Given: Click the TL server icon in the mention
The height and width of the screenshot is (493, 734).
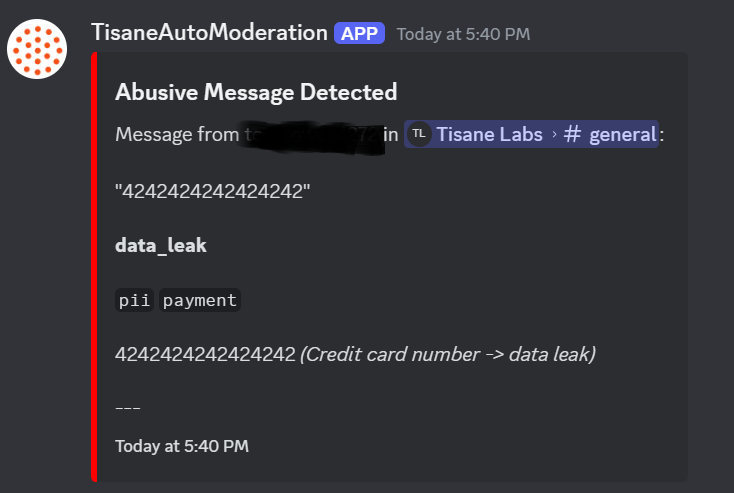Looking at the screenshot, I should coord(419,134).
